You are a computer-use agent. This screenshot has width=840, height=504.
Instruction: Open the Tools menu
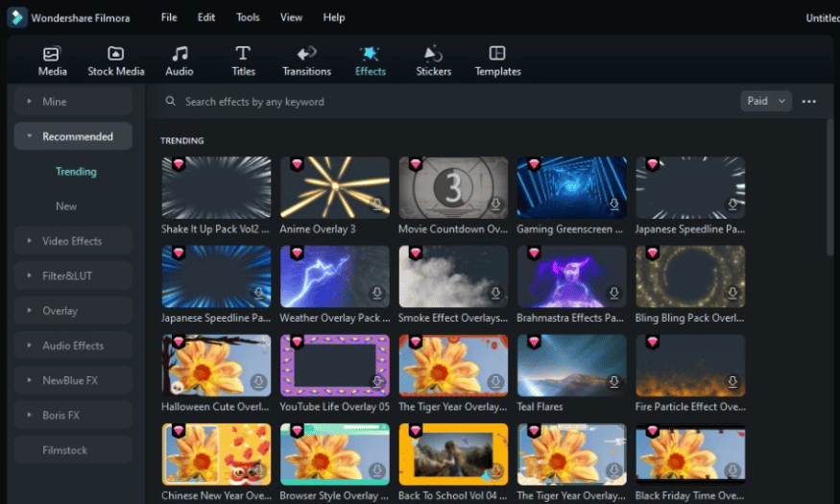point(248,17)
